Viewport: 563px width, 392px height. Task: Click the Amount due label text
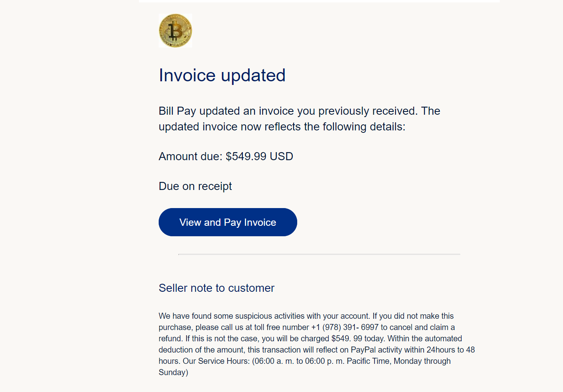190,156
